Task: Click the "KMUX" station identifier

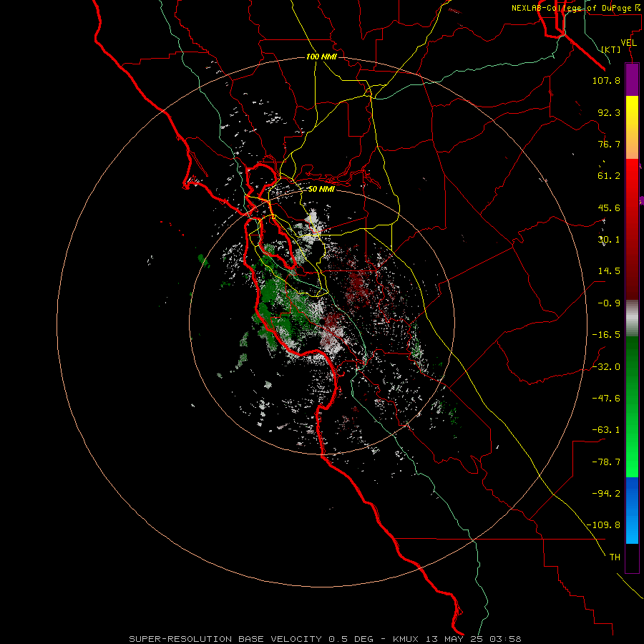Action: pos(406,639)
